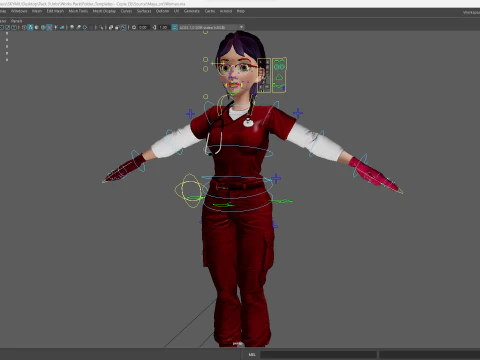This screenshot has width=480, height=360.
Task: Open the Cache menu
Action: click(x=210, y=11)
